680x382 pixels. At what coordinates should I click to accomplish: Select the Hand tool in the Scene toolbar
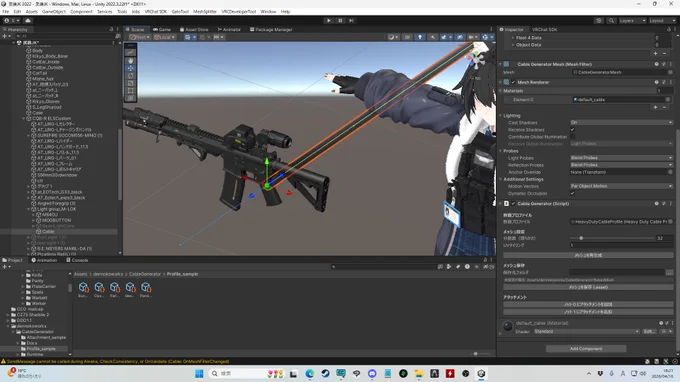[x=130, y=60]
